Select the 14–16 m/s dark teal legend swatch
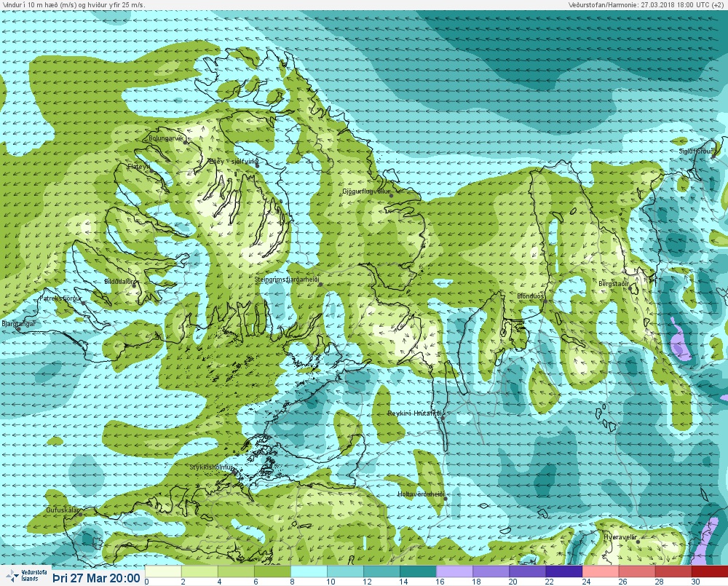This screenshot has width=728, height=586. click(418, 571)
